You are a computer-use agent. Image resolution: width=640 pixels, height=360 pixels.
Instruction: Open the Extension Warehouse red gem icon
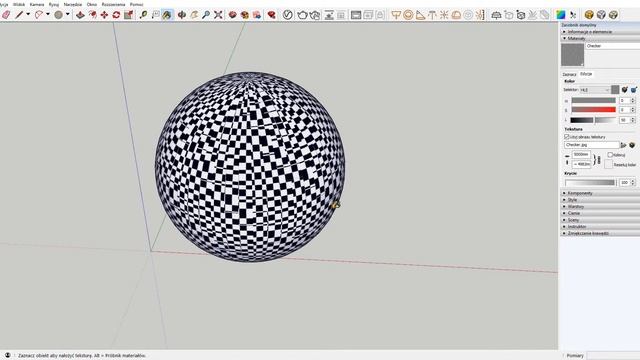pos(271,15)
